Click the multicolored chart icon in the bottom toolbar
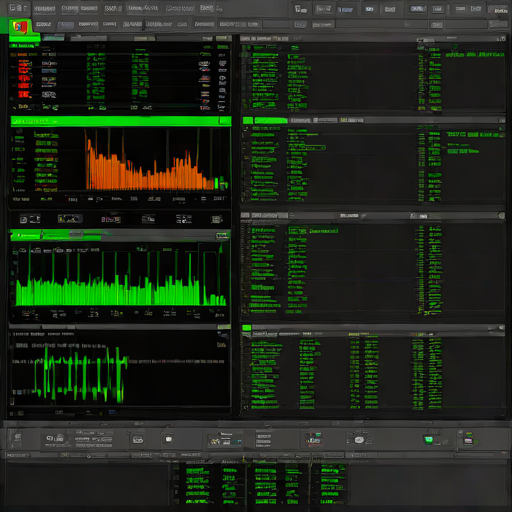Screen dimensions: 512x512 coord(313,439)
